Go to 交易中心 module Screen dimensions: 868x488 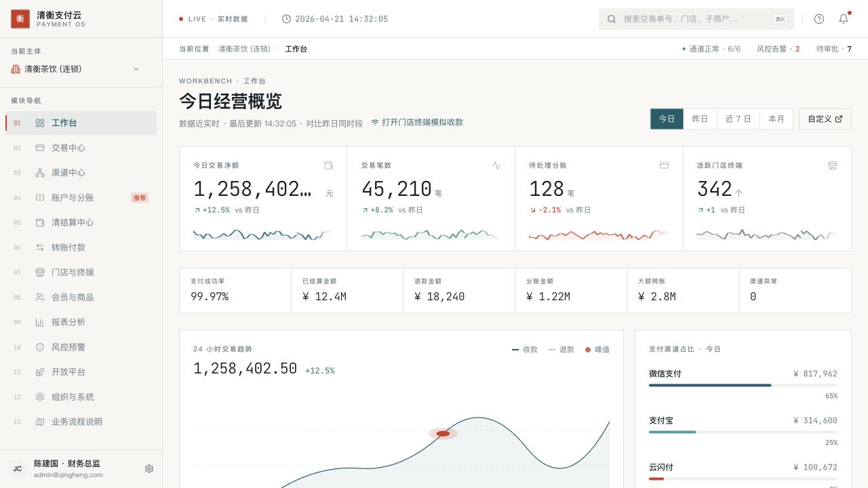pyautogui.click(x=81, y=148)
